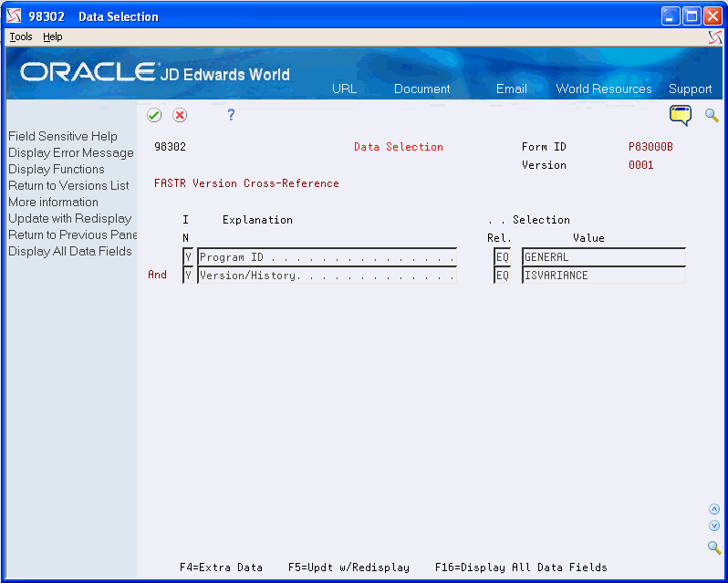Click the P83000B Form ID value
The height and width of the screenshot is (583, 728).
(x=650, y=147)
